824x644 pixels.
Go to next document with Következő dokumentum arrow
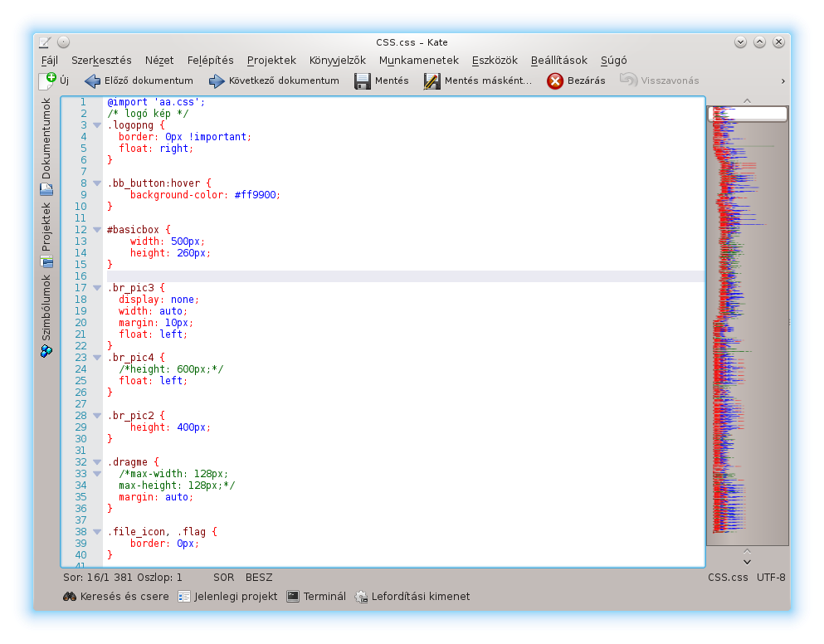click(x=217, y=81)
